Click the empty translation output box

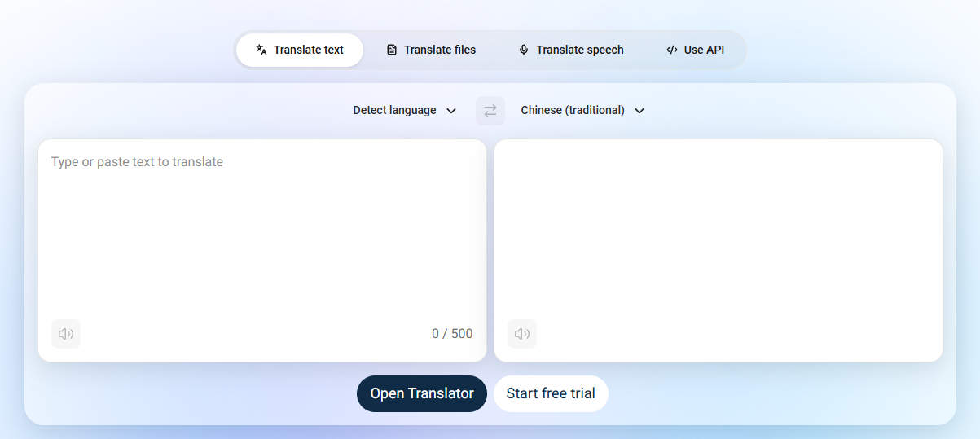pos(719,251)
